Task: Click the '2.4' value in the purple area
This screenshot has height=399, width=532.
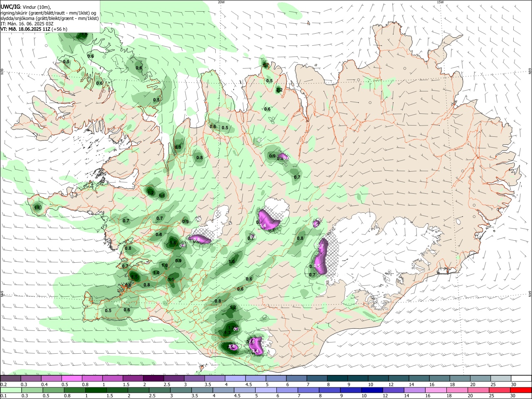Action: pos(256,351)
